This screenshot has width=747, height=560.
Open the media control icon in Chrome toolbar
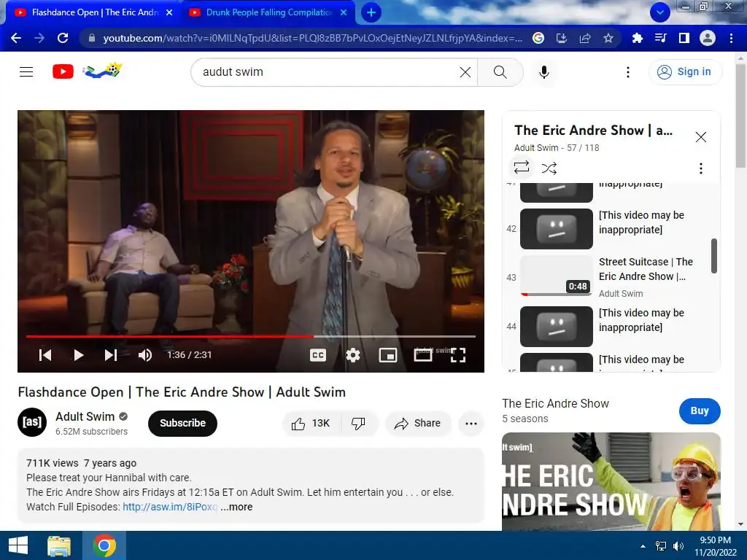[x=660, y=38]
